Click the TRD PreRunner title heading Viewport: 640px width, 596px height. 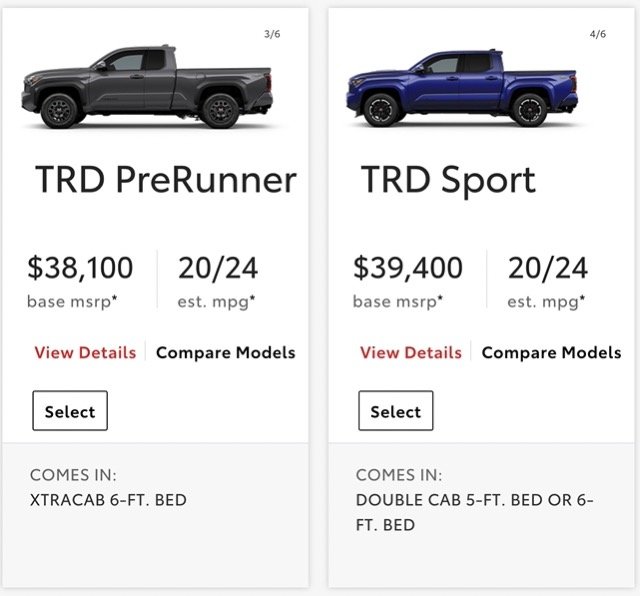(x=166, y=180)
